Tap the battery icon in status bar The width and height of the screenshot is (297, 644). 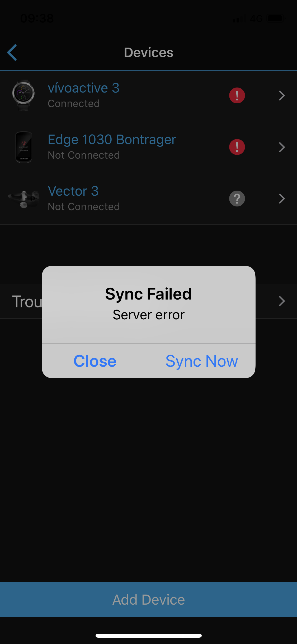click(276, 18)
